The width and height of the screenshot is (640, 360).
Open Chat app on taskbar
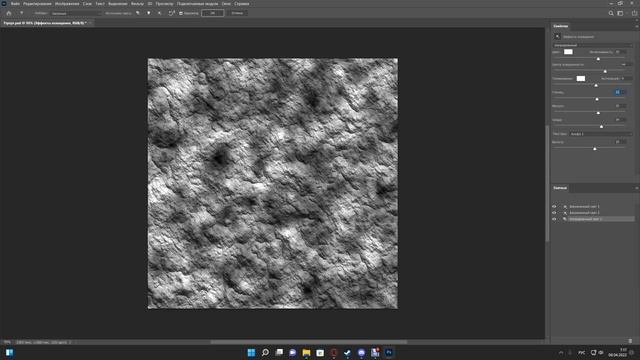click(x=293, y=352)
